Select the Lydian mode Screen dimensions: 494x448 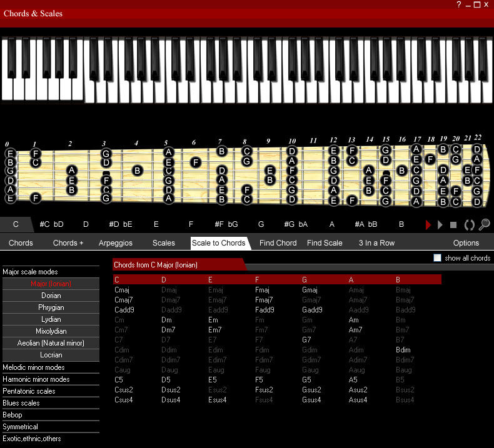(x=51, y=319)
